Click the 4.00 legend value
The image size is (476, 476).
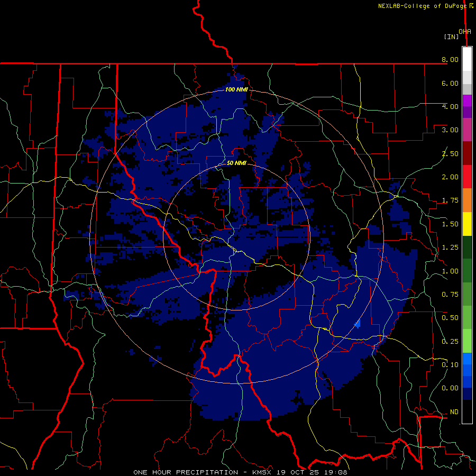[450, 106]
